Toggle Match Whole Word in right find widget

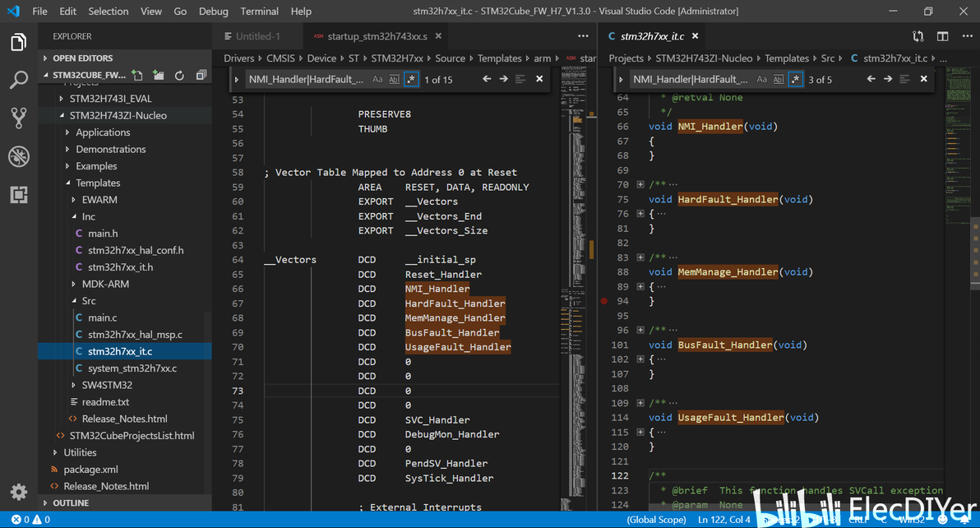click(779, 79)
